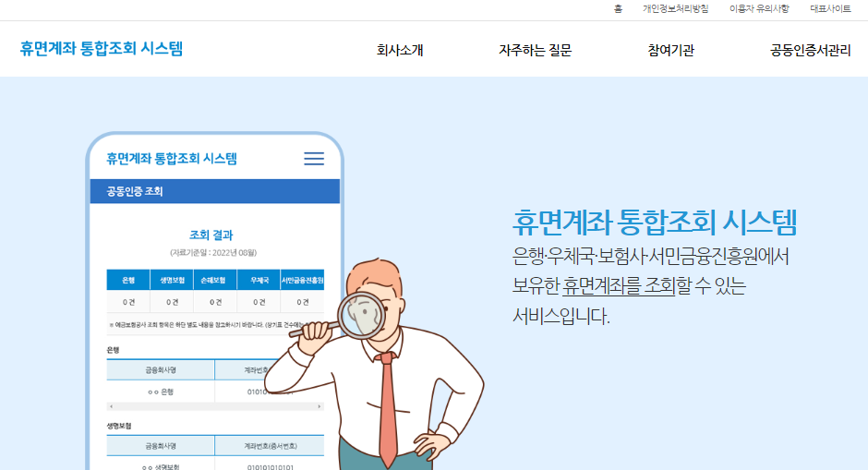Screen dimensions: 868x470
Task: Click the 휴면계좌 통합조회 시스템 site logo
Action: pos(102,49)
